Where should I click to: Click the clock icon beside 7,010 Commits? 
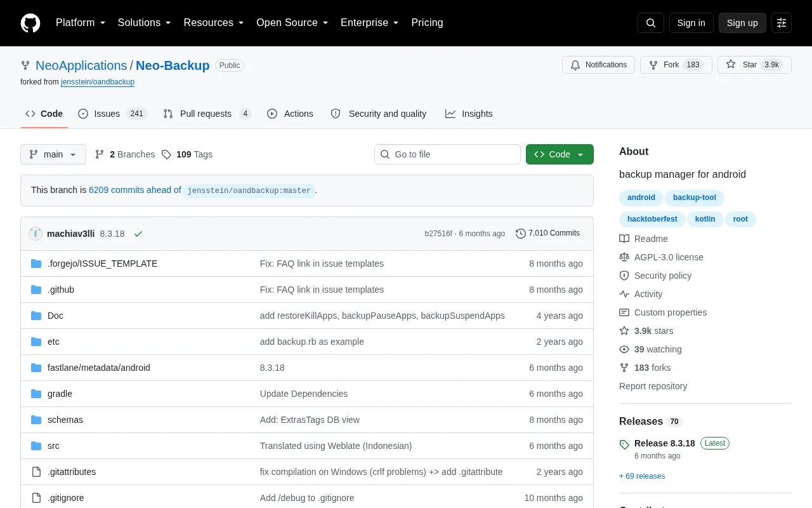(521, 234)
